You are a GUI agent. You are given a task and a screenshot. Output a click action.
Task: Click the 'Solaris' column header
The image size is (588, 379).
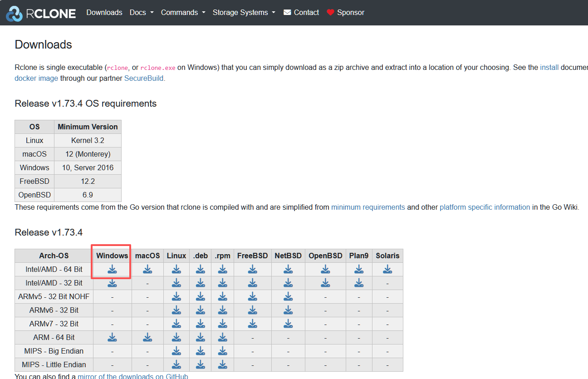coord(387,256)
